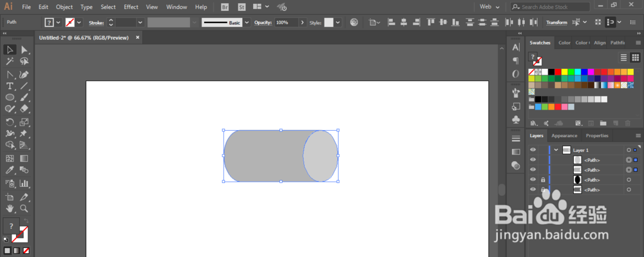This screenshot has width=644, height=257.
Task: Hide the second Path sublayer
Action: click(533, 169)
